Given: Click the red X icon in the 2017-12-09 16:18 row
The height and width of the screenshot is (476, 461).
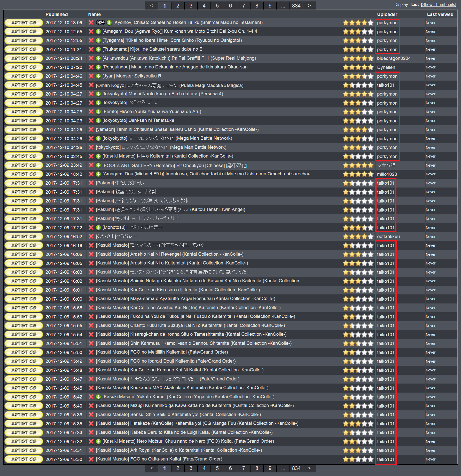Looking at the screenshot, I should coord(91,245).
